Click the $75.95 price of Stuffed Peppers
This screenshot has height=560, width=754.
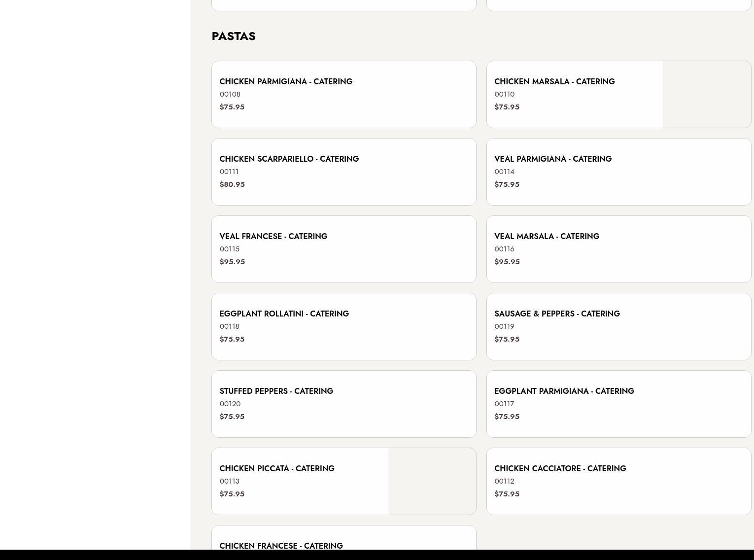232,417
